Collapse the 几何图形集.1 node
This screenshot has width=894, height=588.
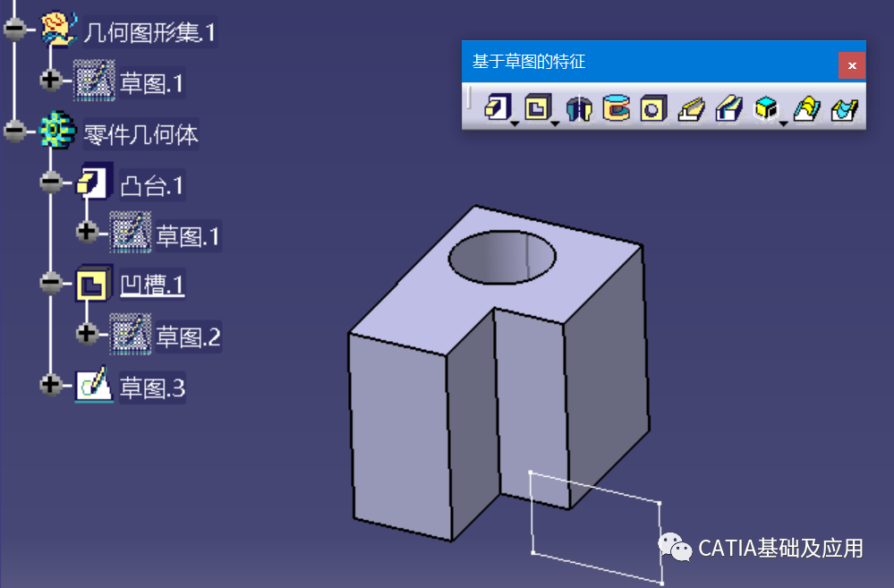click(x=14, y=29)
